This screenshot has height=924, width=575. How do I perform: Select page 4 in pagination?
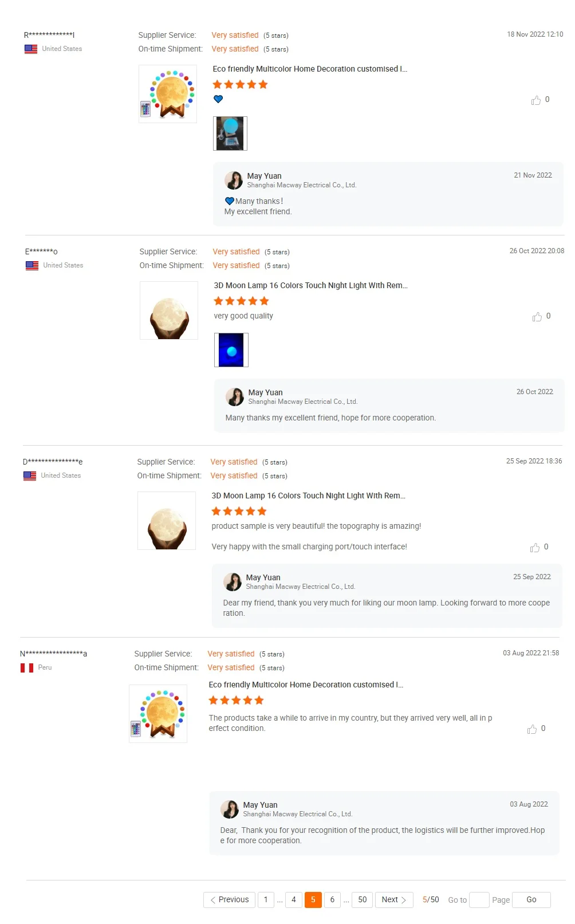tap(294, 900)
